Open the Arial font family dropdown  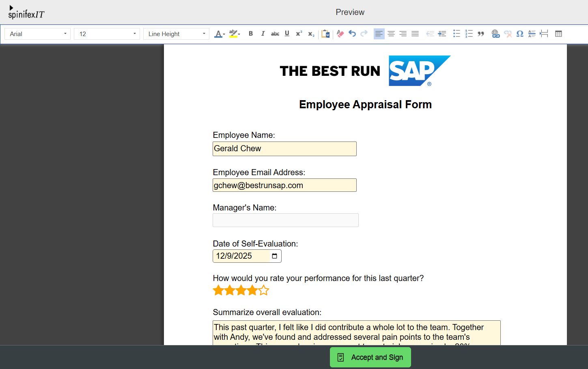click(x=38, y=34)
